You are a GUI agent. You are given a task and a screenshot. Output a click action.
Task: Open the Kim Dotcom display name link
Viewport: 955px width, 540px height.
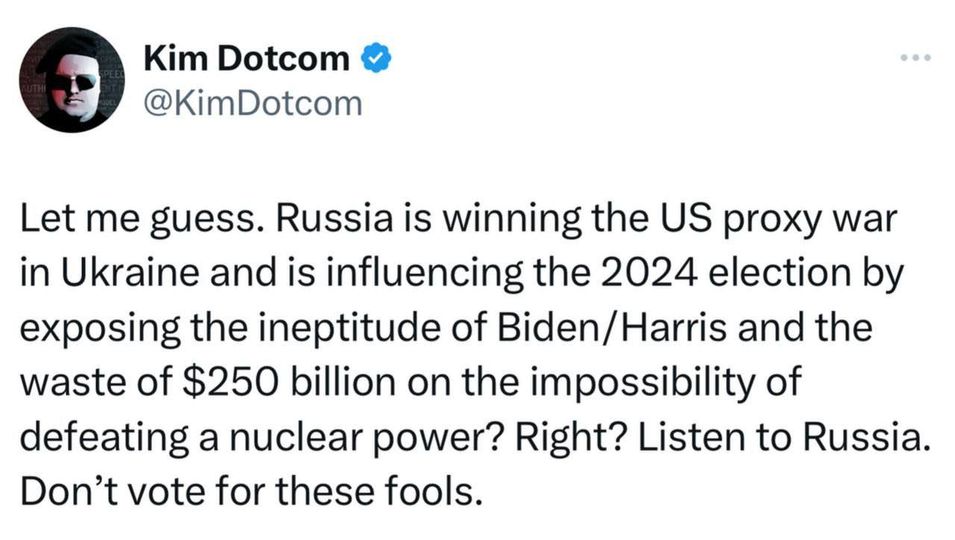tap(247, 60)
